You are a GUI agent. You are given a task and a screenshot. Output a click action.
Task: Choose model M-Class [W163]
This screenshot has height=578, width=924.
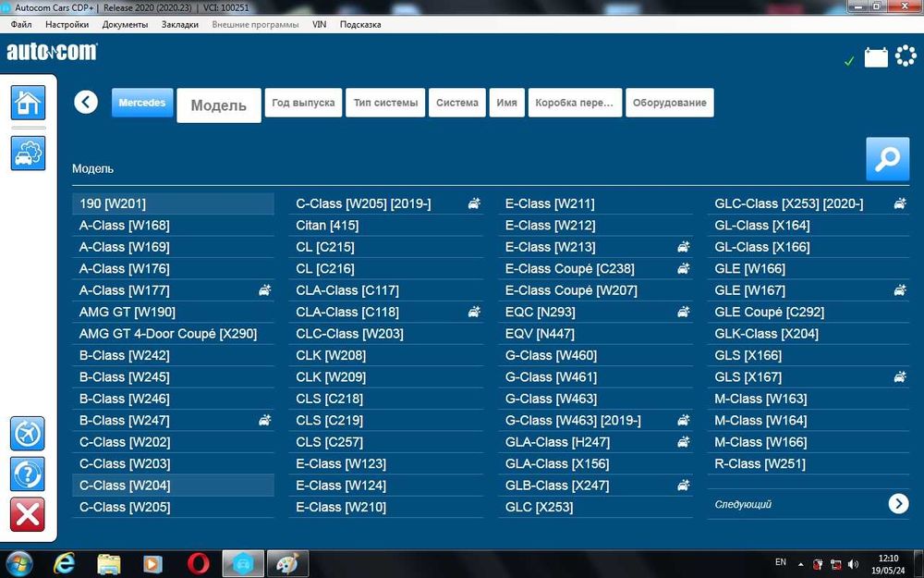[808, 398]
